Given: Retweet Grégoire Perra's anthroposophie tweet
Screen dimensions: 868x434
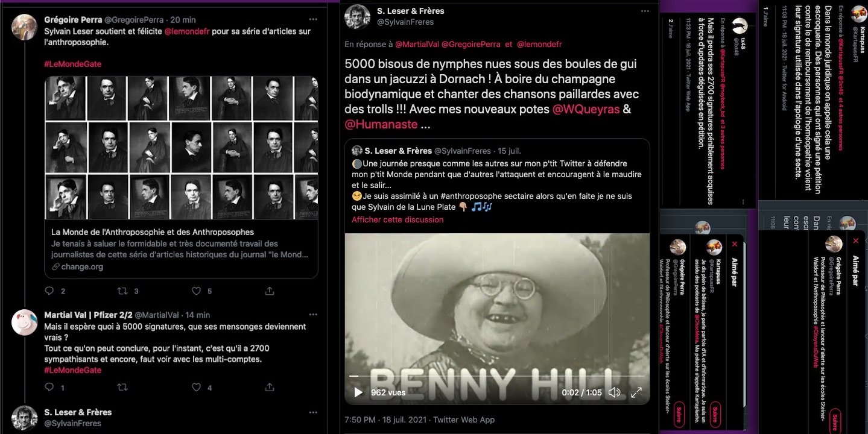Looking at the screenshot, I should (x=122, y=291).
